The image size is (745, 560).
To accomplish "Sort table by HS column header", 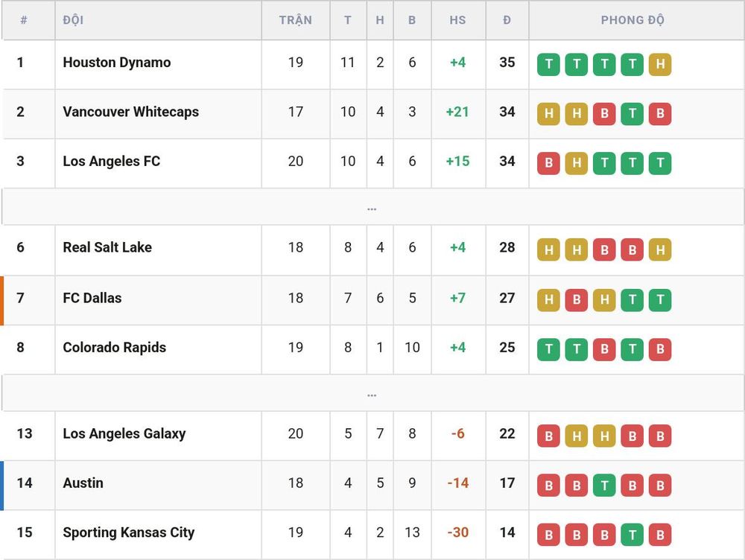I will coord(457,20).
